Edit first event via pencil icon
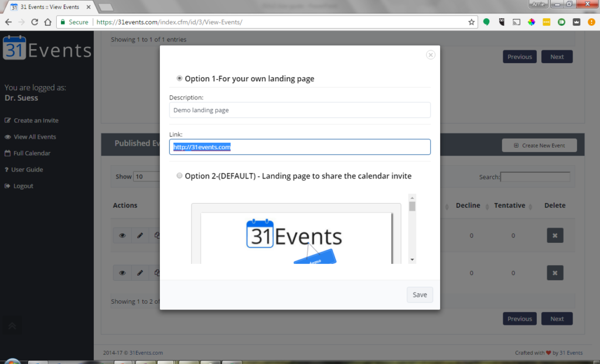 (140, 235)
